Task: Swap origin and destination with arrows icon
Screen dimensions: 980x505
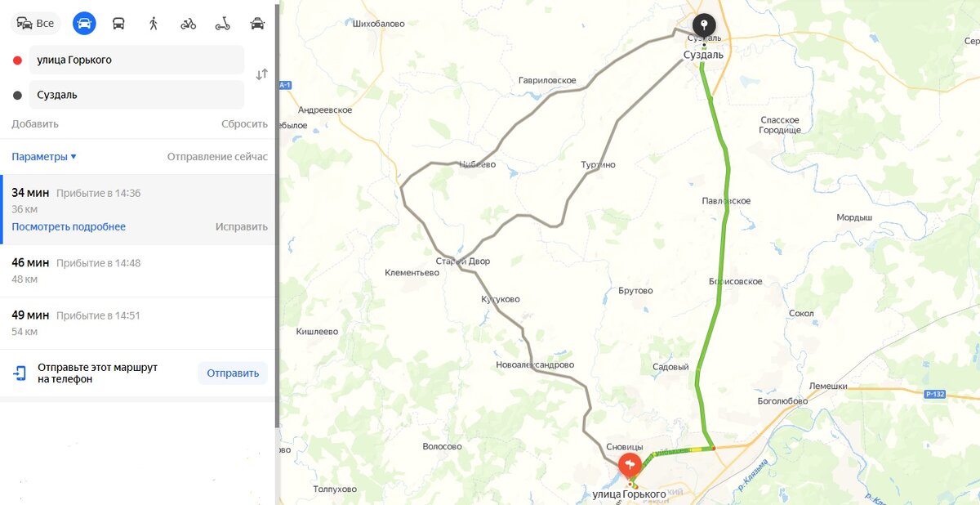Action: click(261, 74)
